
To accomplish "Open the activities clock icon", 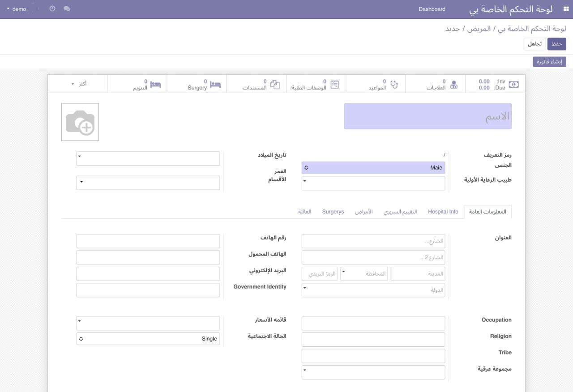I will coord(52,9).
